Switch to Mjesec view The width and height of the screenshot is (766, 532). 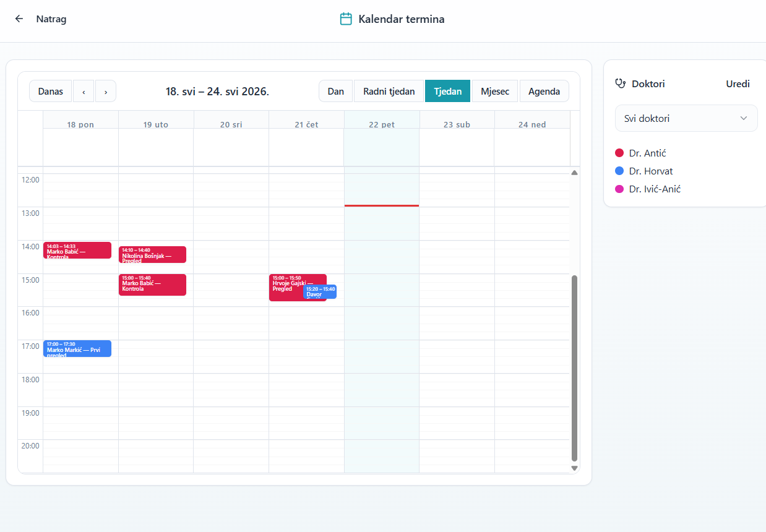tap(495, 92)
